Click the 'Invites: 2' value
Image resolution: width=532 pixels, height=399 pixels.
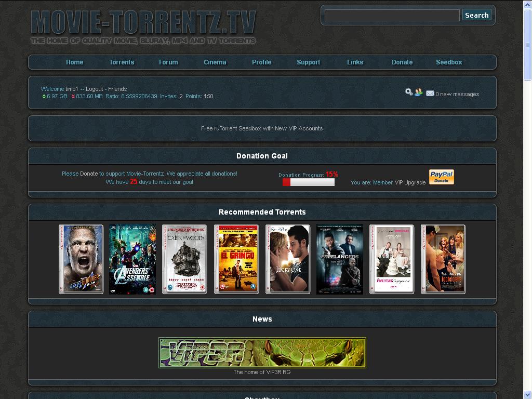pos(171,96)
